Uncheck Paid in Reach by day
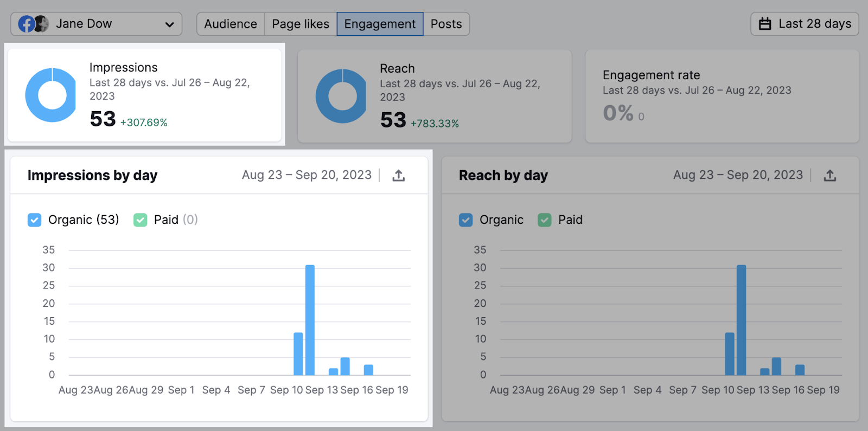Image resolution: width=868 pixels, height=431 pixels. 544,220
